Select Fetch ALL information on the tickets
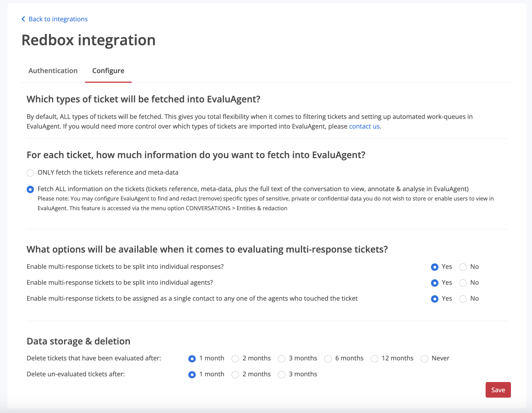The height and width of the screenshot is (413, 532). (30, 189)
